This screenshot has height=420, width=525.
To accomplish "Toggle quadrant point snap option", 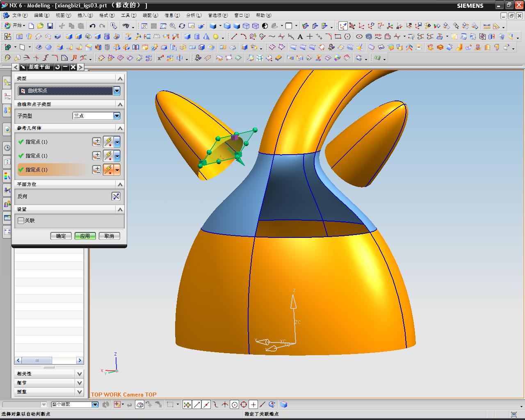I will [244, 405].
